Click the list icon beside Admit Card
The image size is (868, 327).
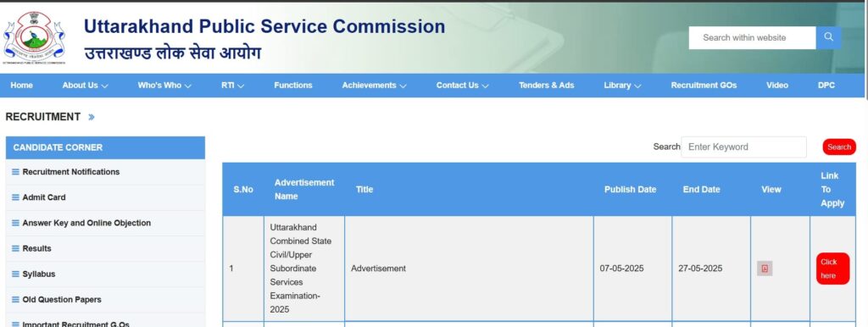click(15, 197)
